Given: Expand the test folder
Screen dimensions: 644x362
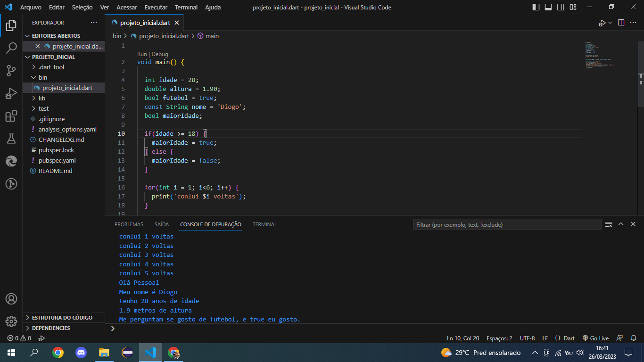Looking at the screenshot, I should 64,108.
